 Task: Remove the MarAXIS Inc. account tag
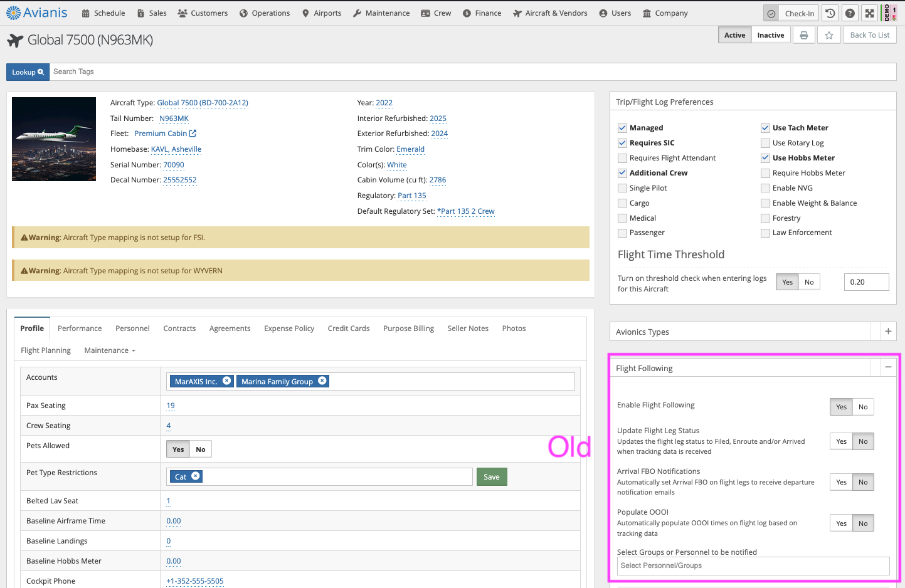pos(227,381)
